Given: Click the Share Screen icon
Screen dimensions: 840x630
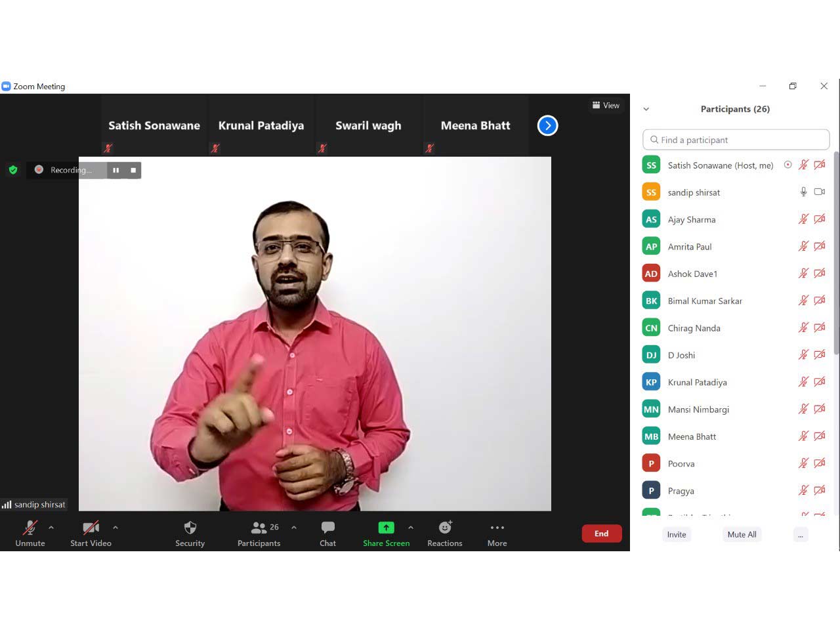Looking at the screenshot, I should (x=386, y=528).
